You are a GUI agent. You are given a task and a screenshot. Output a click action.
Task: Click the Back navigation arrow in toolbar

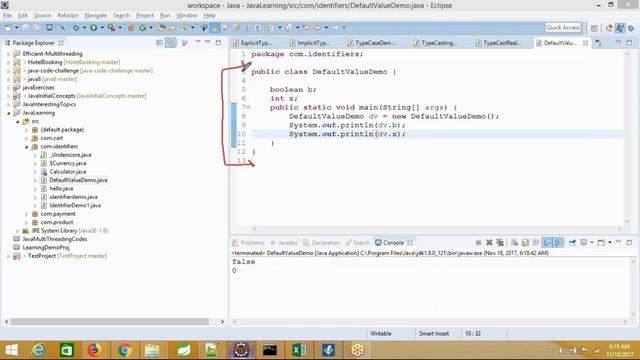pyautogui.click(x=318, y=28)
